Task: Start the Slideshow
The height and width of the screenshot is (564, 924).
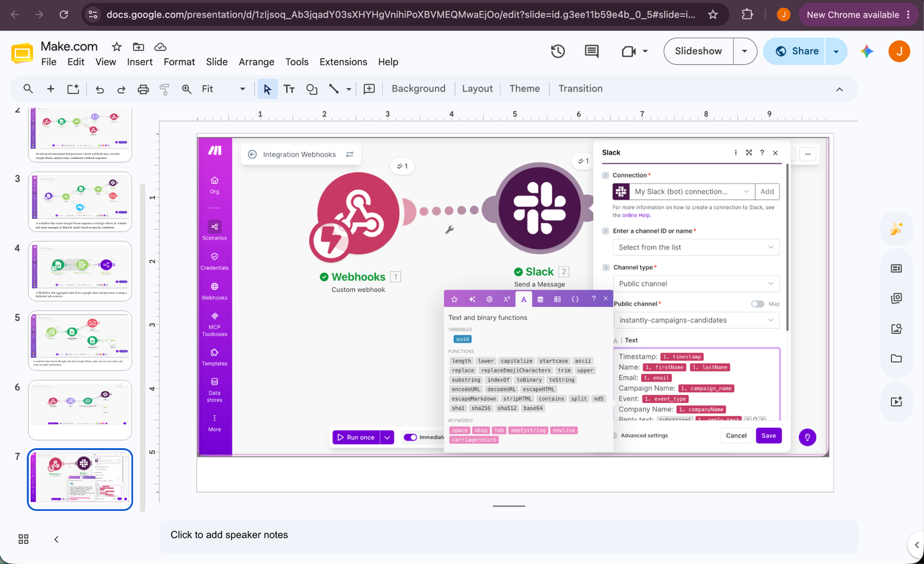Action: pyautogui.click(x=699, y=51)
